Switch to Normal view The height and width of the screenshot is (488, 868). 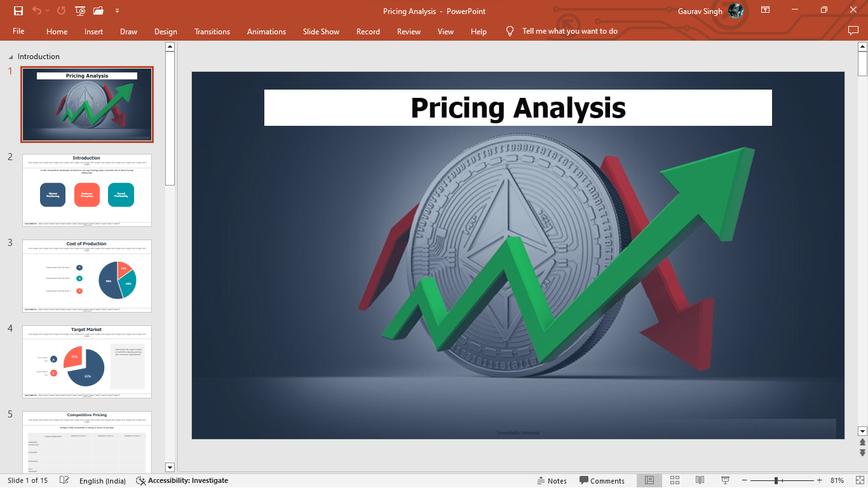(x=649, y=481)
